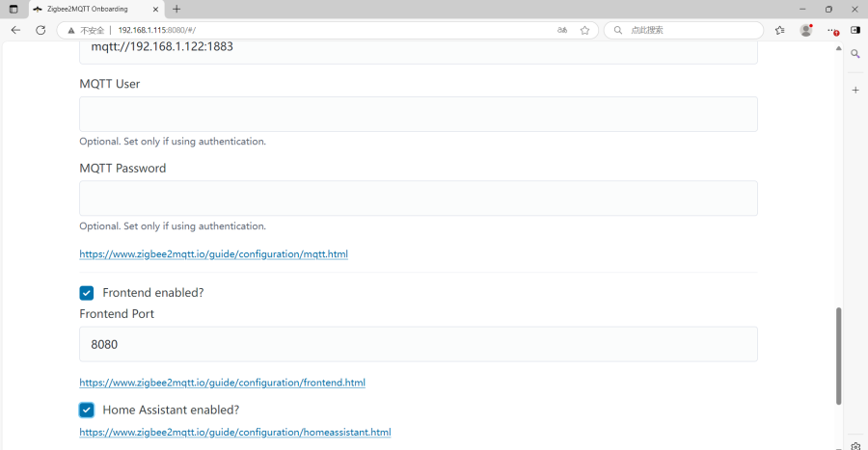Open the browser profile avatar
The width and height of the screenshot is (868, 450).
click(x=806, y=30)
